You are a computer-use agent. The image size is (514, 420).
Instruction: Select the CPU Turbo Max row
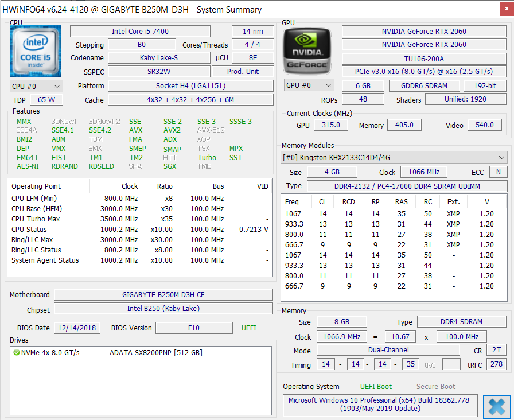tap(140, 219)
